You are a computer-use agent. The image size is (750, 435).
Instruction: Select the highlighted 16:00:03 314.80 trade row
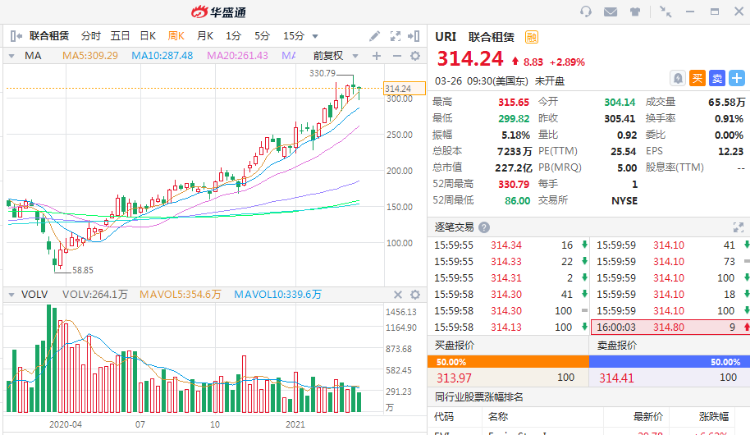[671, 327]
